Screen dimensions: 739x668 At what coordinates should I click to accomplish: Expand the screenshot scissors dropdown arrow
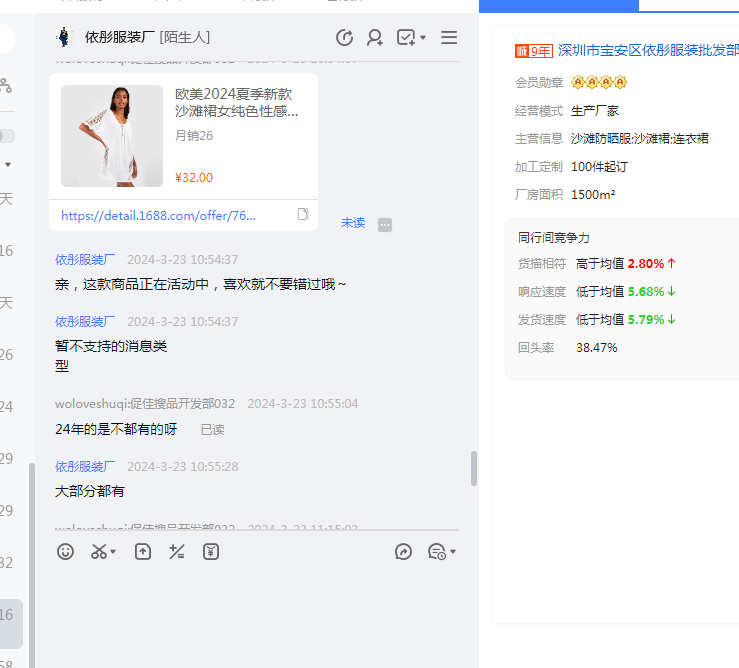coord(113,552)
